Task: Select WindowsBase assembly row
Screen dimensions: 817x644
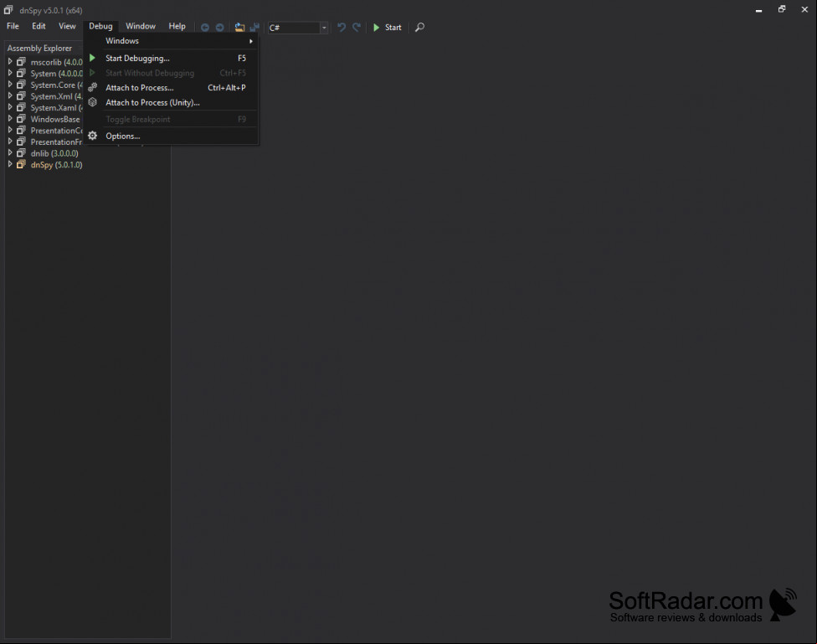Action: [55, 120]
